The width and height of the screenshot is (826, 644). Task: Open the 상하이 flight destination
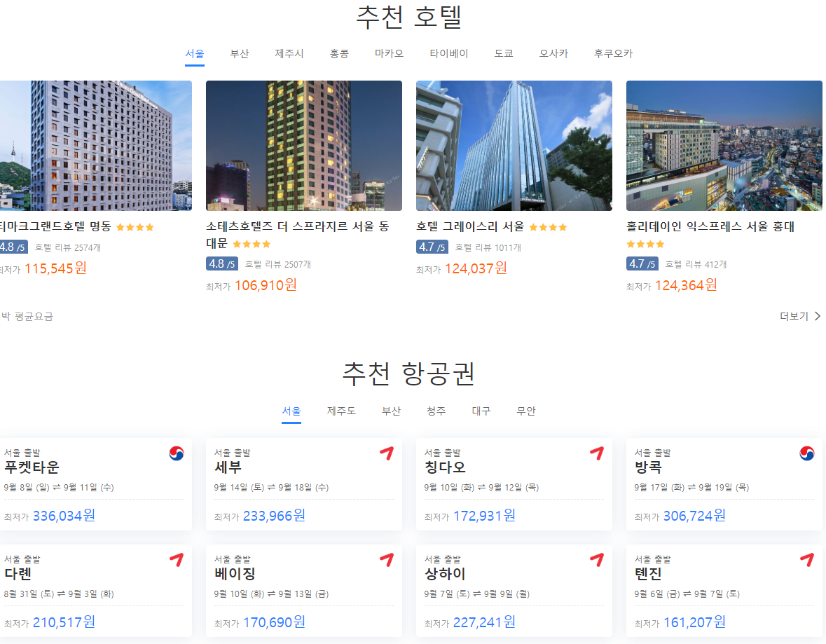445,574
